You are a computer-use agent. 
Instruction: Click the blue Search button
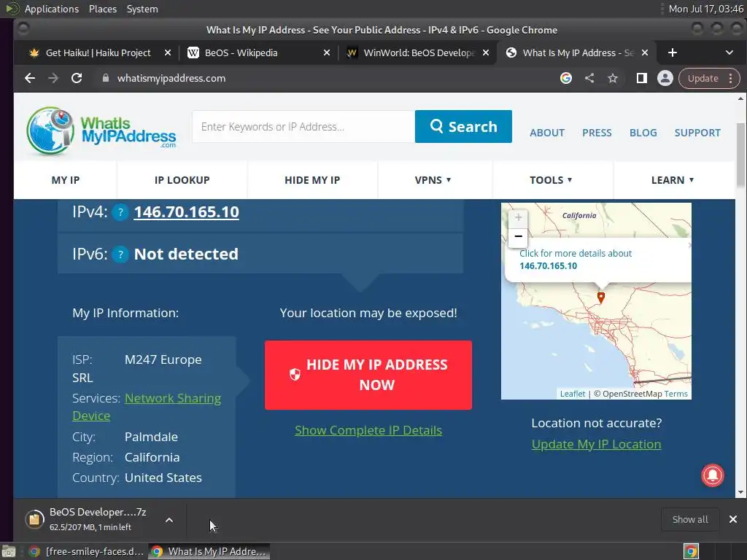click(463, 127)
